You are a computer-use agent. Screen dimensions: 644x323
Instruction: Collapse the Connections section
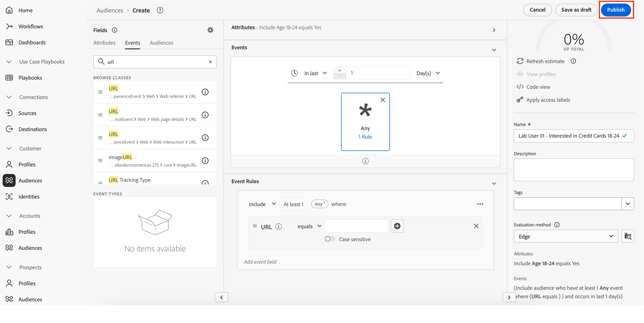click(x=9, y=97)
